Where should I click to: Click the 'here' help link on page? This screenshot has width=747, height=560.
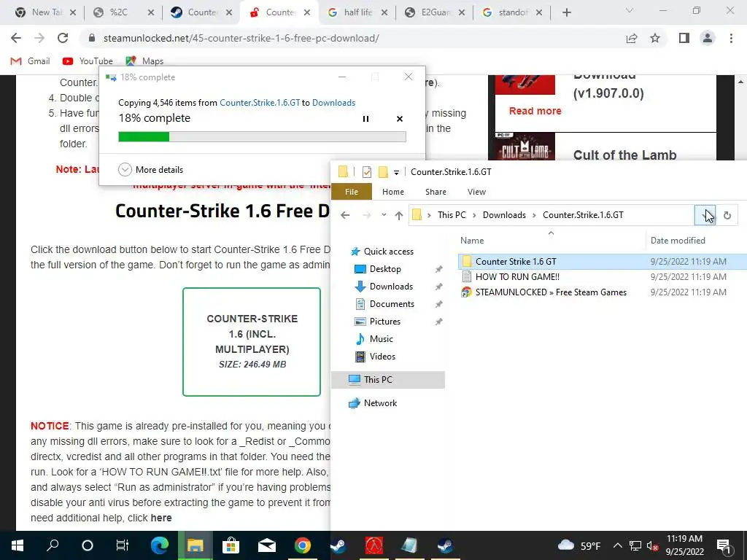161,518
